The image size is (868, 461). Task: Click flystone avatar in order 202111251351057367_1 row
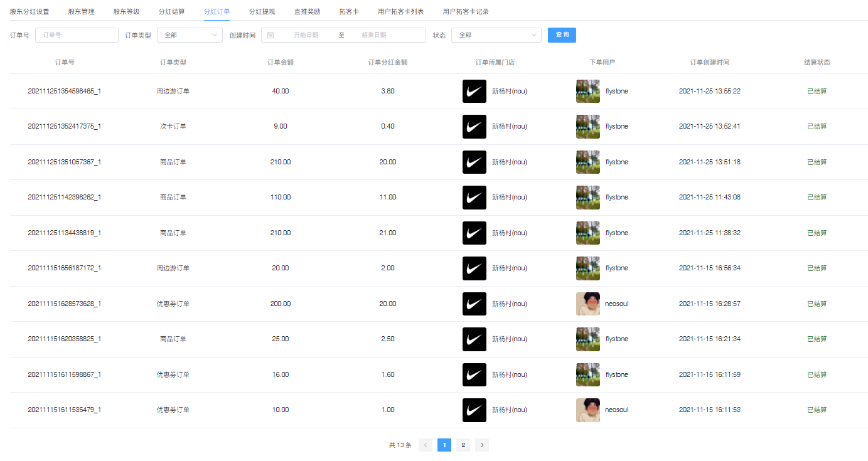[588, 162]
